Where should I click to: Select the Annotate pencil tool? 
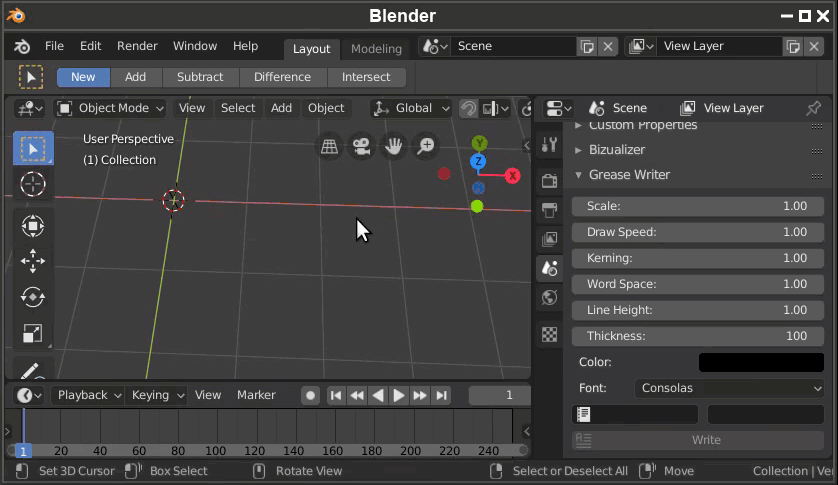[x=30, y=370]
